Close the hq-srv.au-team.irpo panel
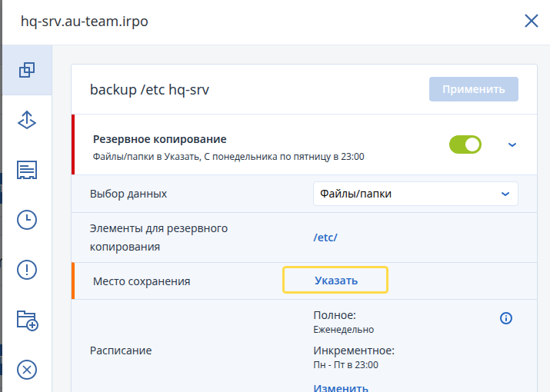Screen dimensions: 550x392 532,21
